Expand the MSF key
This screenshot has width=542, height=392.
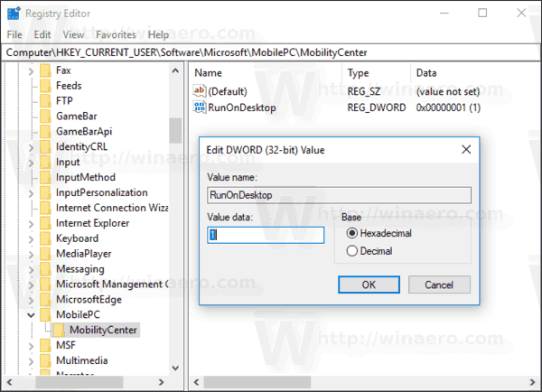[x=31, y=346]
